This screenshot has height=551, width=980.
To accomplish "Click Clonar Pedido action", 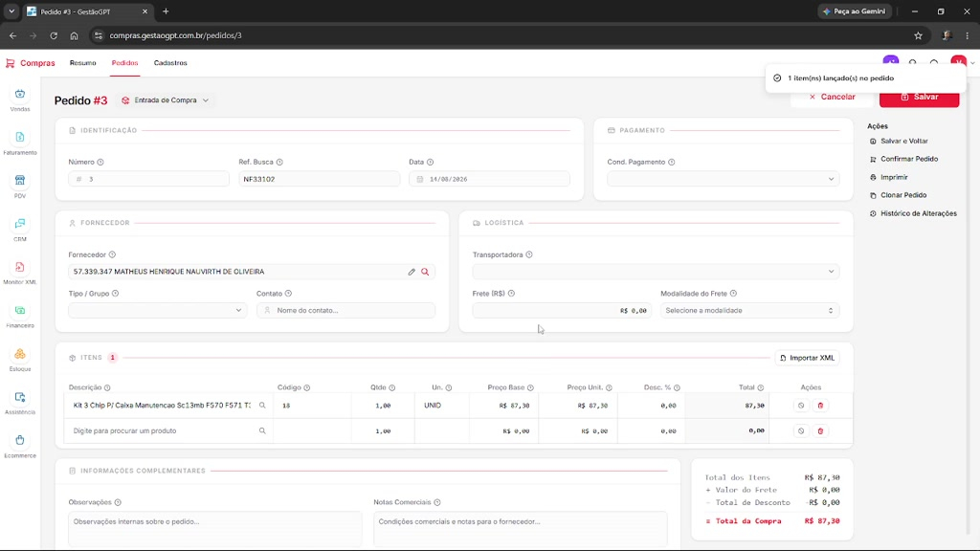I will pos(898,195).
